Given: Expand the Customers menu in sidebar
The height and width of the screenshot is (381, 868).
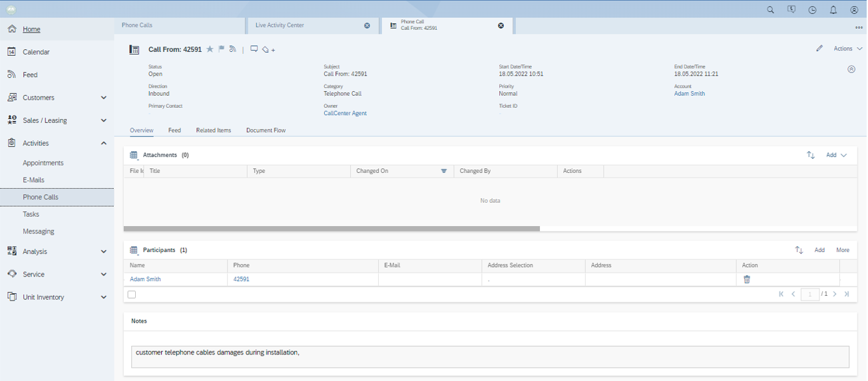Looking at the screenshot, I should click(x=103, y=98).
